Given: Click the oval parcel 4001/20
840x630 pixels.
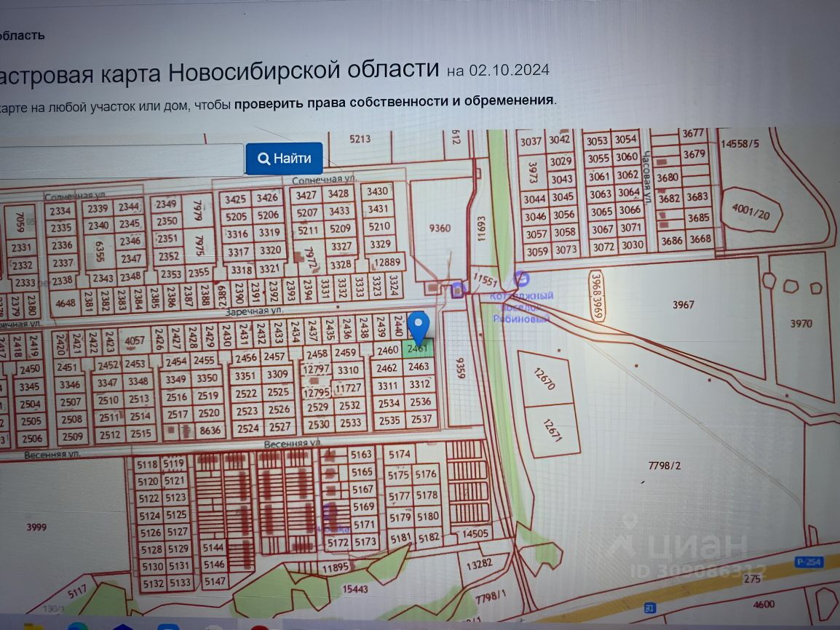Looking at the screenshot, I should click(751, 212).
